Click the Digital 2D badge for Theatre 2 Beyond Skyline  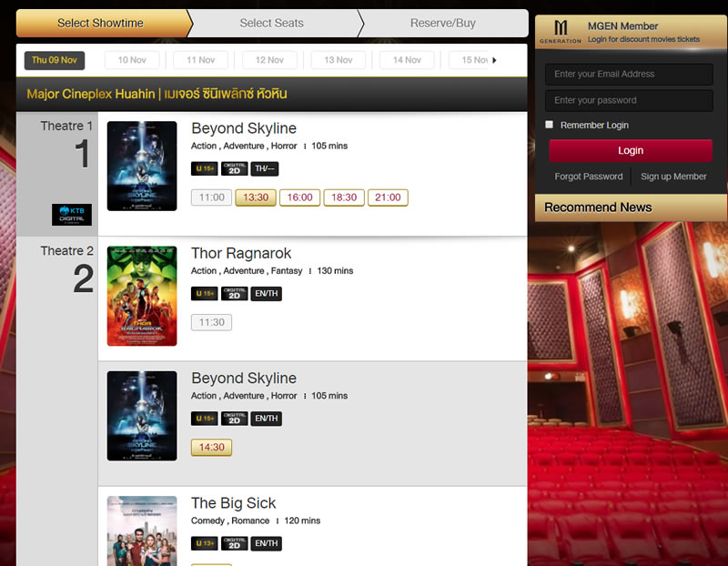coord(235,419)
